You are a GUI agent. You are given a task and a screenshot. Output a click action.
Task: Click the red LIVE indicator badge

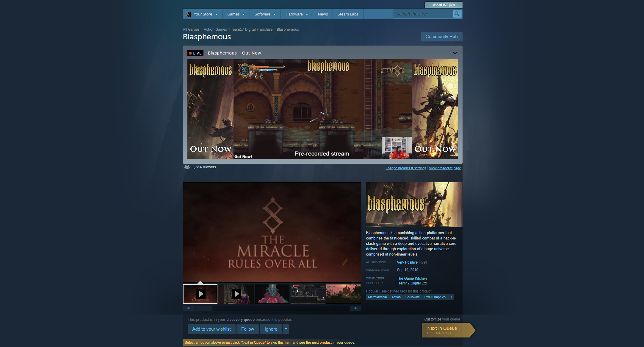click(x=195, y=53)
